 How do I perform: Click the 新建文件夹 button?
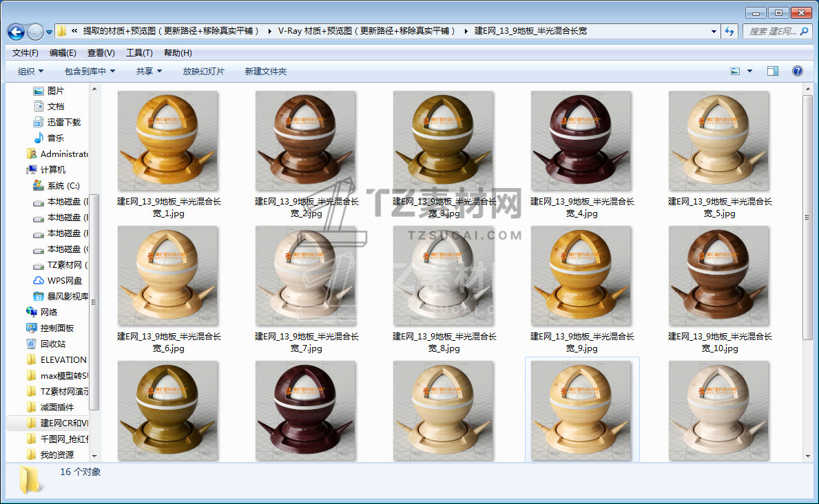click(x=265, y=72)
